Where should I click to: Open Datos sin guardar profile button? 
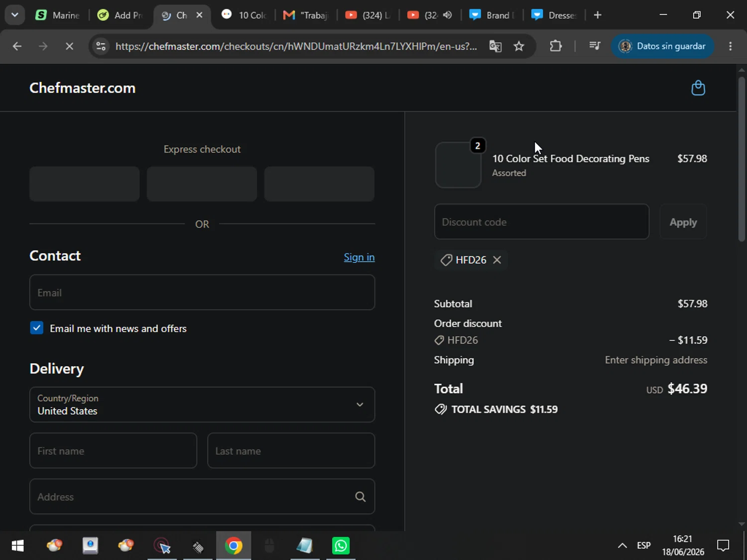(x=662, y=46)
